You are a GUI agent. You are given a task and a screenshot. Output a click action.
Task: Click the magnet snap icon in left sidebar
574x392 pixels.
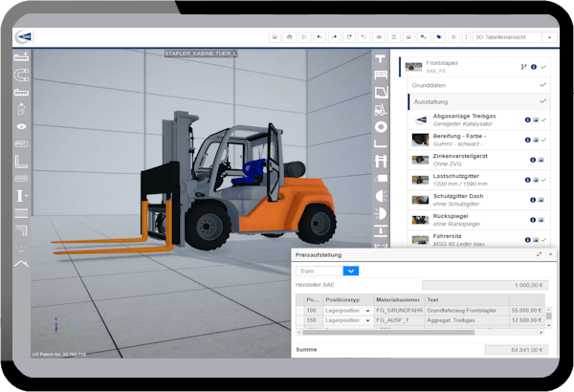coord(22,75)
